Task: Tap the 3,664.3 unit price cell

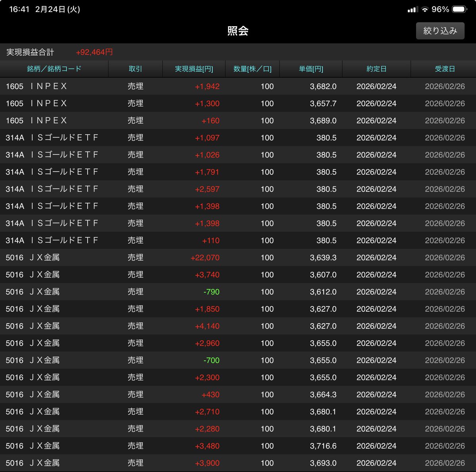Action: click(323, 394)
